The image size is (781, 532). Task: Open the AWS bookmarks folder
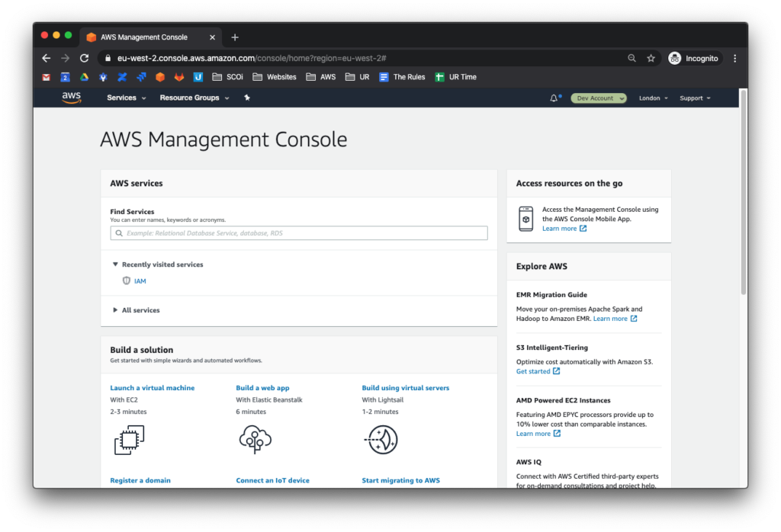click(x=321, y=77)
